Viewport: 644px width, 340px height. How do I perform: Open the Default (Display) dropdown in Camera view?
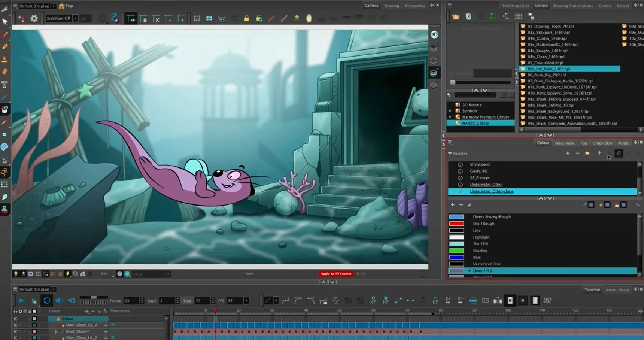[54, 6]
